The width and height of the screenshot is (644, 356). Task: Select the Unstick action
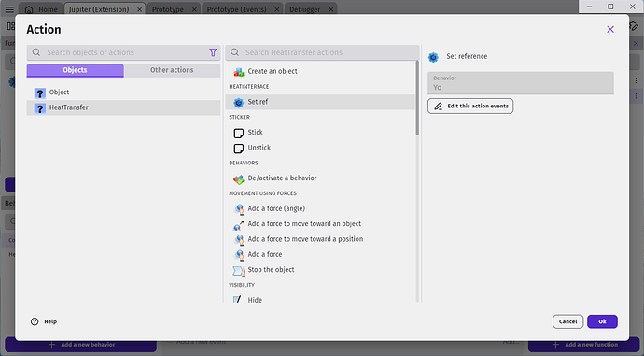(320, 148)
